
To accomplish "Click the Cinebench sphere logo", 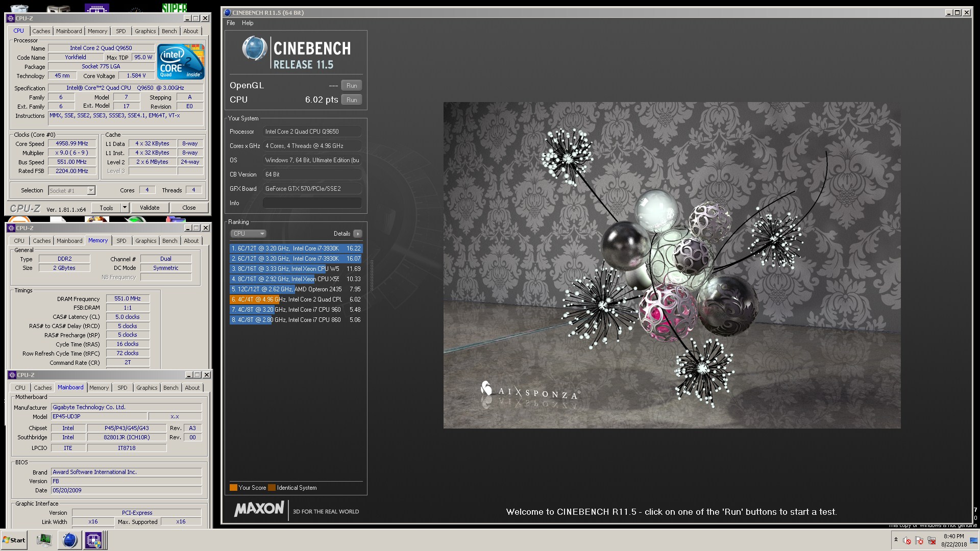I will tap(254, 49).
